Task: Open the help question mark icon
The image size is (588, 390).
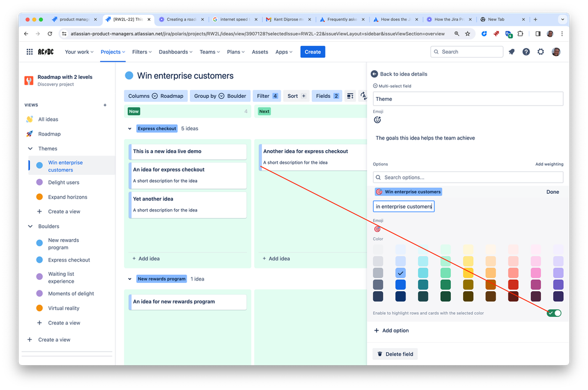Action: pos(526,52)
